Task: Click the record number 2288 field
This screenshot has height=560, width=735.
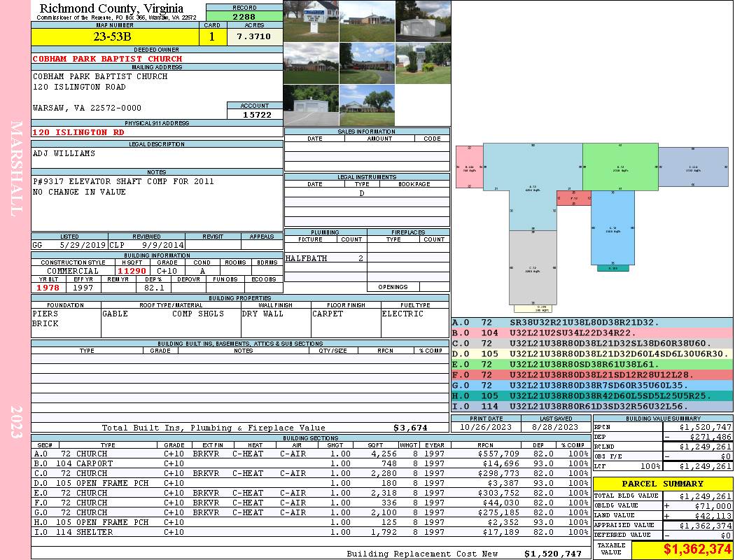Action: coord(244,16)
